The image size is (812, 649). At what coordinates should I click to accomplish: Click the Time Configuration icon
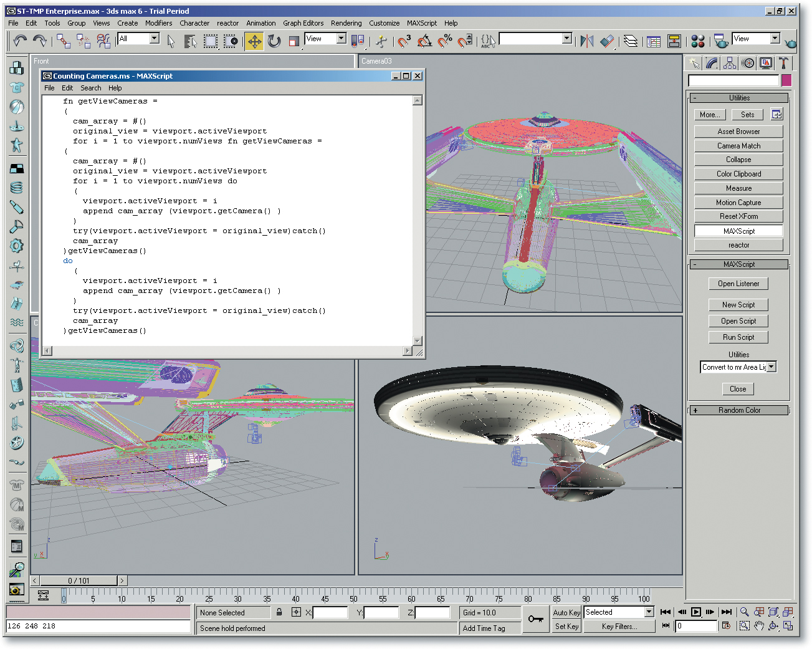tap(726, 626)
